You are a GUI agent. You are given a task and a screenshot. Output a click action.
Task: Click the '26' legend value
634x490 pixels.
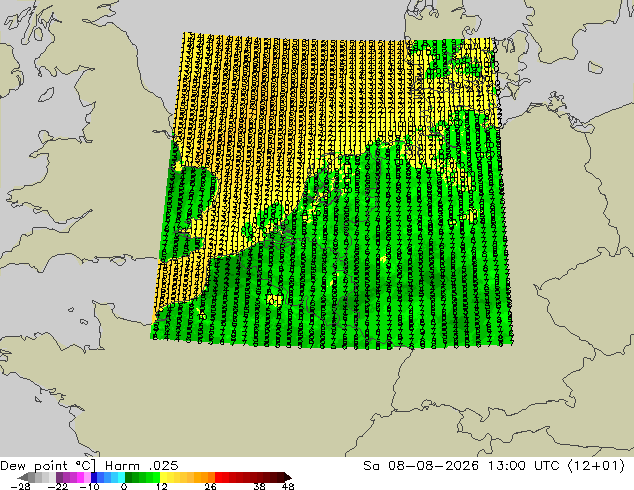point(210,486)
